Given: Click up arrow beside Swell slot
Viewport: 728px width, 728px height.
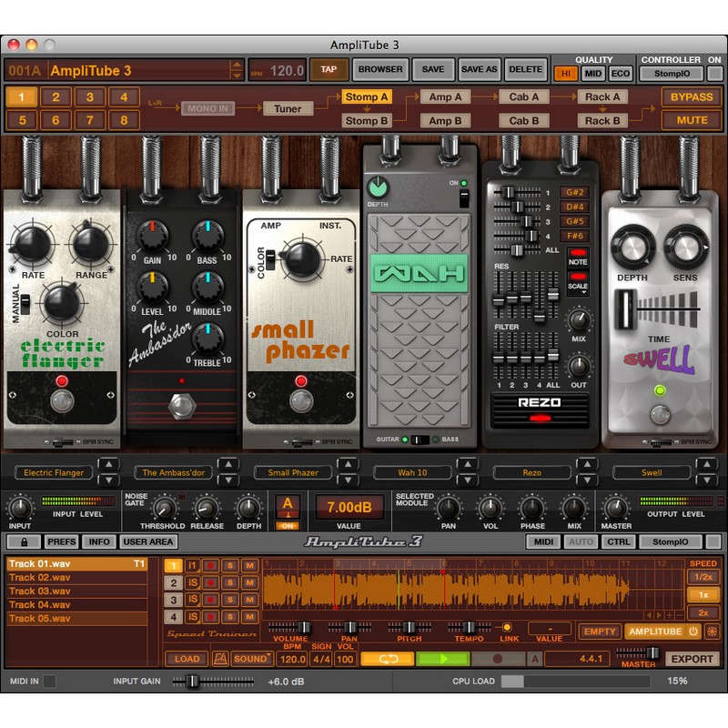Looking at the screenshot, I should 707,464.
